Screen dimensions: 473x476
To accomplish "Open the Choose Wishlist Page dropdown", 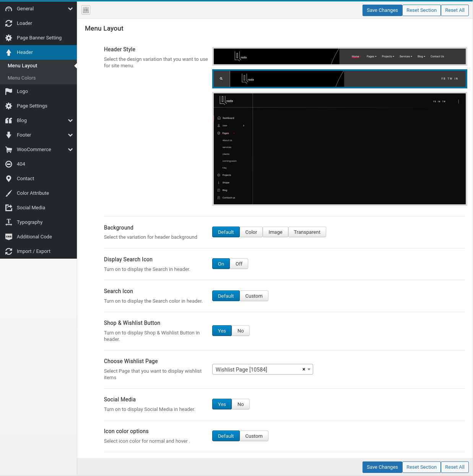I will coord(263,370).
